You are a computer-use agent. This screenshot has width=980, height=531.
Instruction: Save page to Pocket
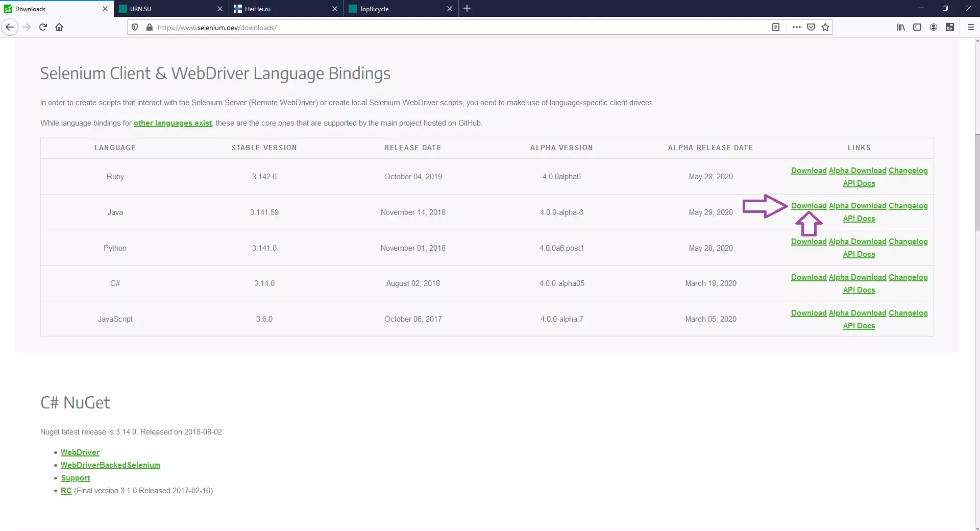(811, 27)
